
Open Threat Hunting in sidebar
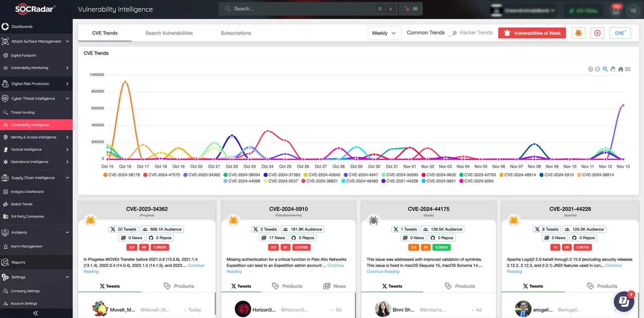(36, 112)
